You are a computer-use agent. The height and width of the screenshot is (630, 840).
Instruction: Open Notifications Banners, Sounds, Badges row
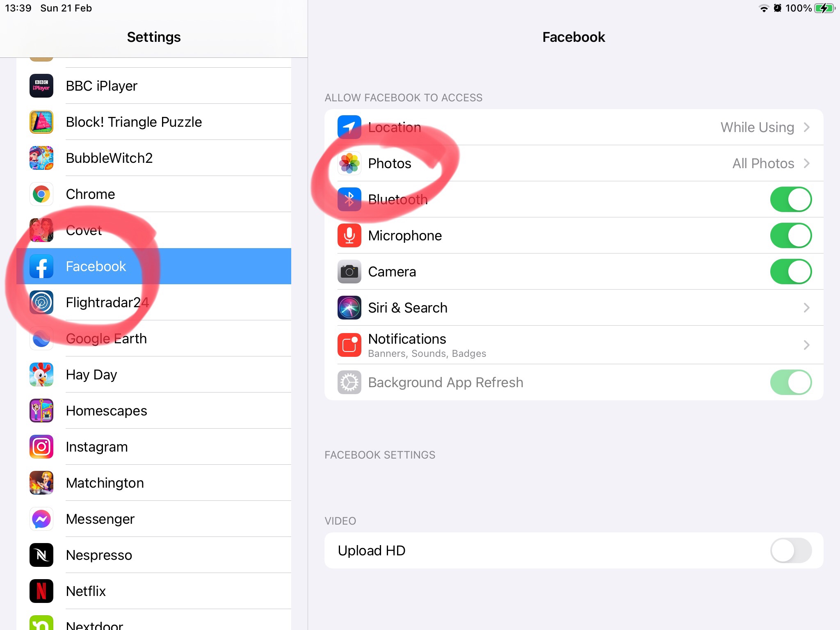[x=574, y=345]
